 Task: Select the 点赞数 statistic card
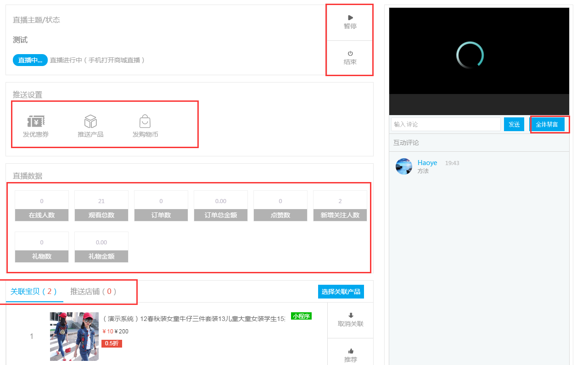[x=280, y=206]
